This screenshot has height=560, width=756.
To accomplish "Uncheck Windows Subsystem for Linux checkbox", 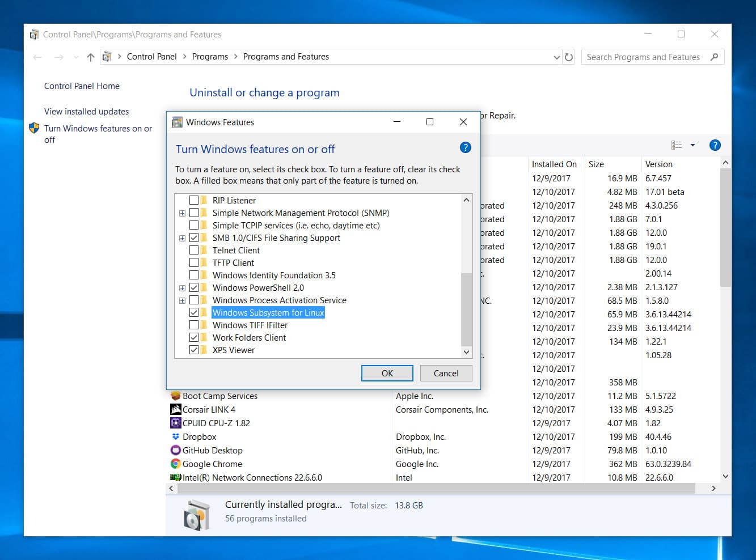I will coord(194,312).
